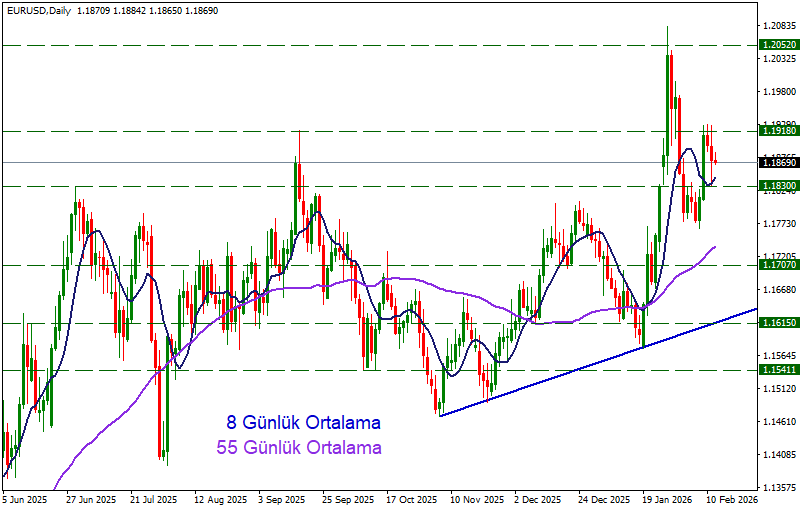Select the 1.17070 price level label
Image resolution: width=803 pixels, height=511 pixels.
(x=779, y=265)
